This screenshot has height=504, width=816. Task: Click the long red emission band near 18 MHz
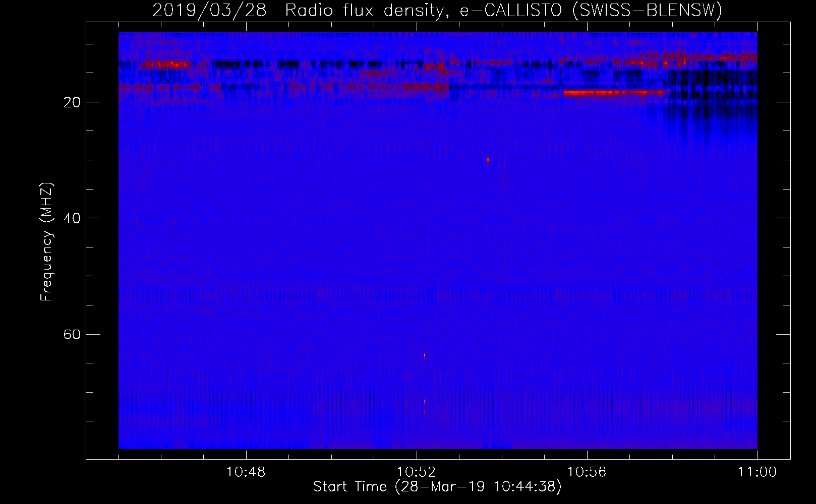click(x=614, y=93)
